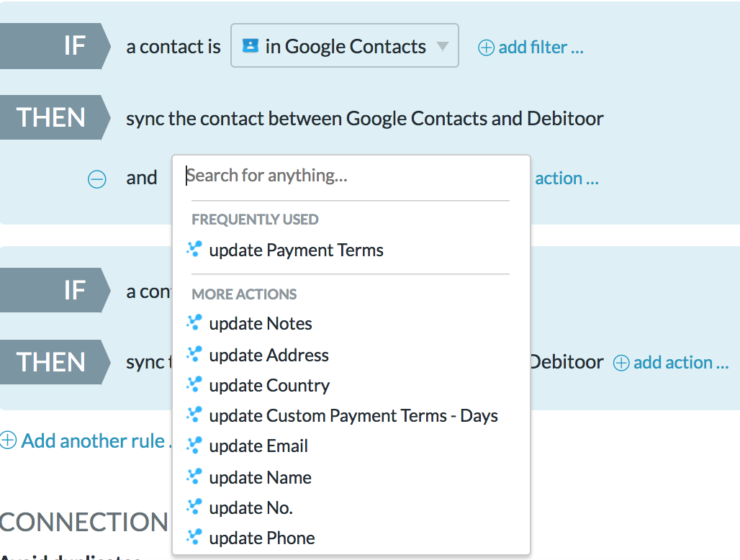Click partially hidden 'action ...' link in first rule
The height and width of the screenshot is (560, 740).
(567, 179)
